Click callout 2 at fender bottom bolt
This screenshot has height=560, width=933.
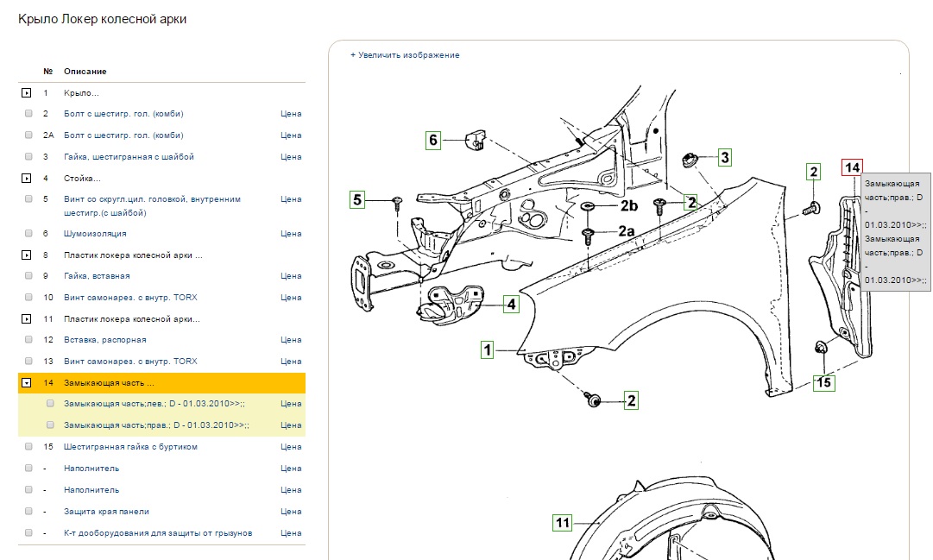click(631, 400)
